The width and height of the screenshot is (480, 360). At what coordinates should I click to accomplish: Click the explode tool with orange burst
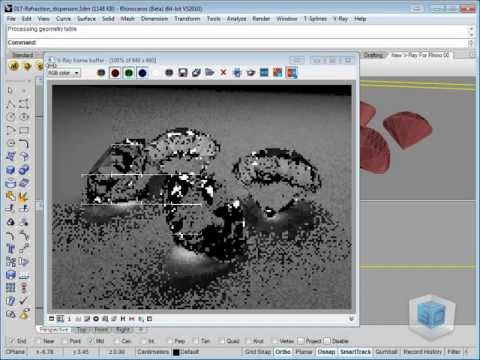24,197
